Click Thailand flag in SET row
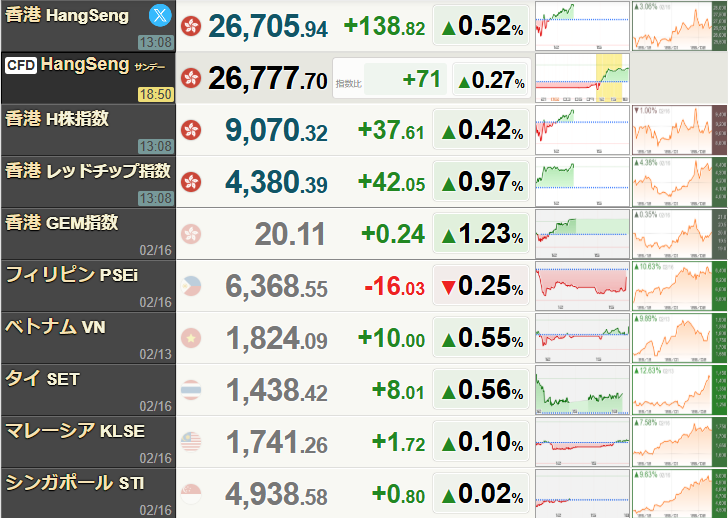 click(x=191, y=390)
